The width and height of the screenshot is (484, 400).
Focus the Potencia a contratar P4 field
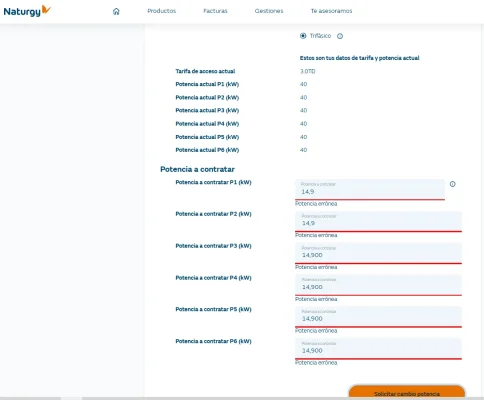point(378,285)
